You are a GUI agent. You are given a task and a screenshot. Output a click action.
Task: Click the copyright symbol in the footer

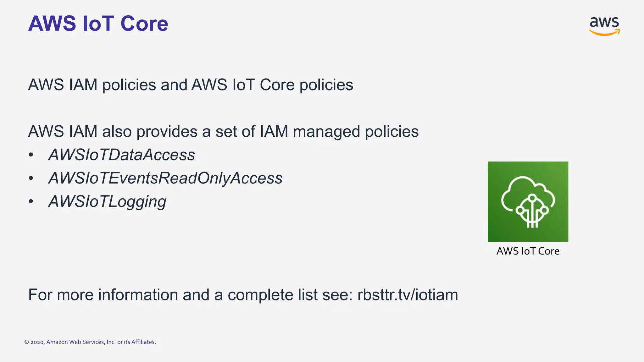point(27,342)
